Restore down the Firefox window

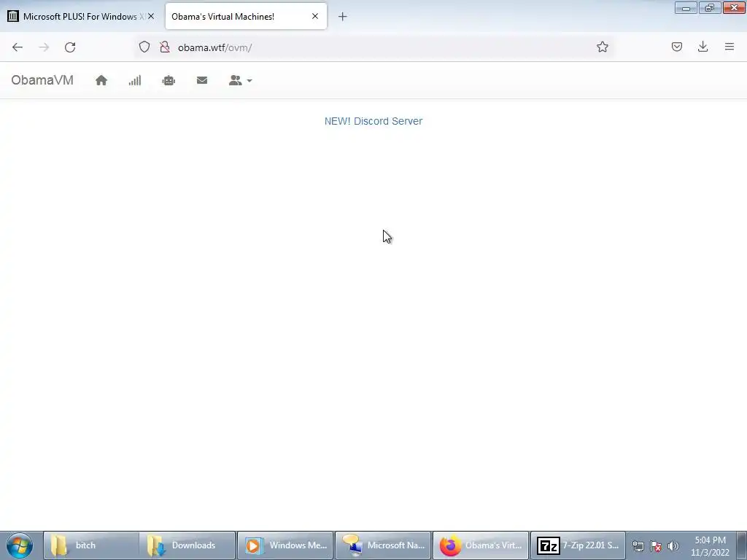(x=710, y=8)
